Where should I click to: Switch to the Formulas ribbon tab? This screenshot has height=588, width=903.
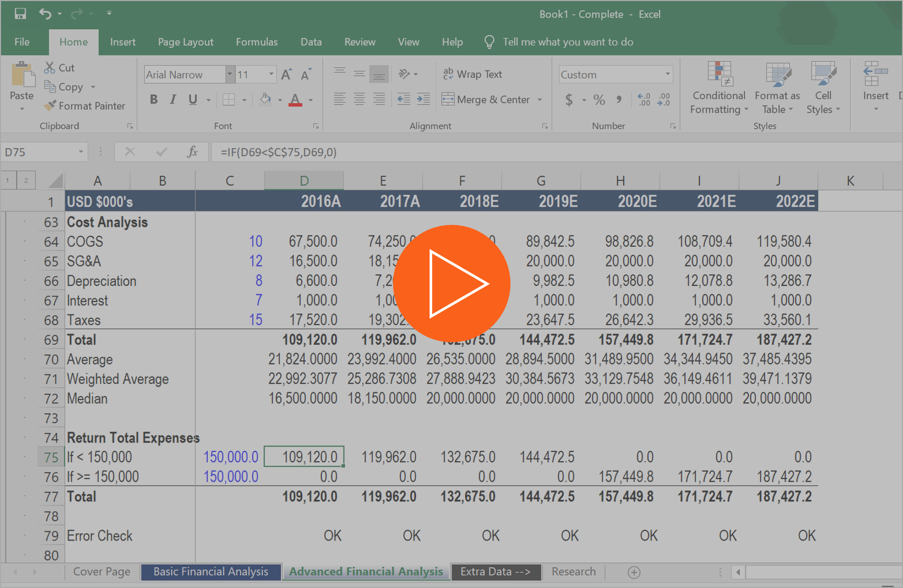(256, 42)
